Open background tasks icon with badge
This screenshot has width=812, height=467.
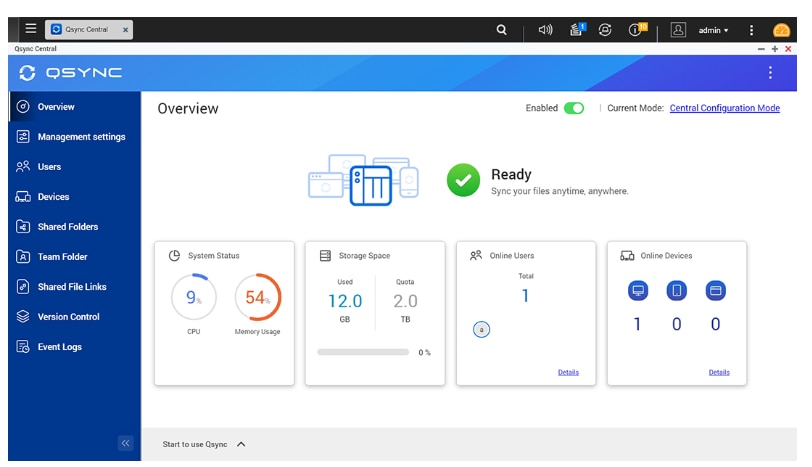(x=577, y=30)
